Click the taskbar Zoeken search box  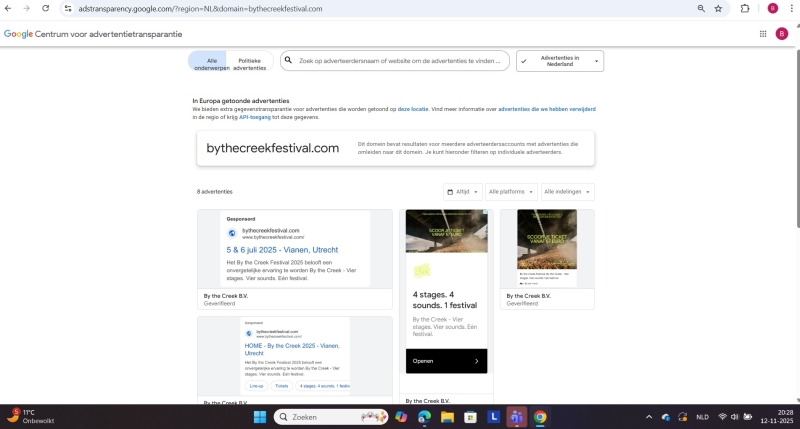point(331,417)
